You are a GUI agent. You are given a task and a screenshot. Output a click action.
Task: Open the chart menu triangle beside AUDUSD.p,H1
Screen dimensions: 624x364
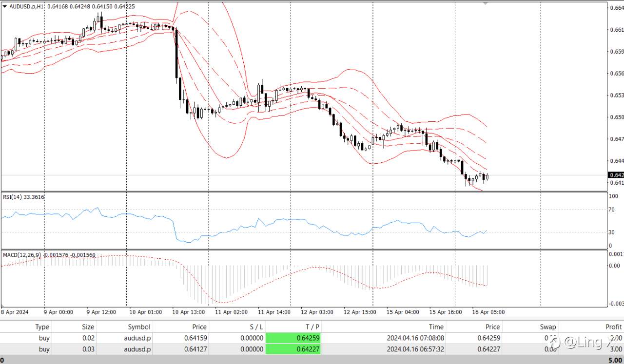[4, 6]
